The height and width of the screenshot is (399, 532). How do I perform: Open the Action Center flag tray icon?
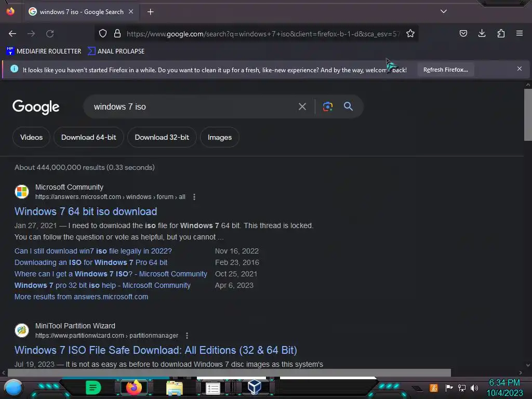click(x=449, y=388)
